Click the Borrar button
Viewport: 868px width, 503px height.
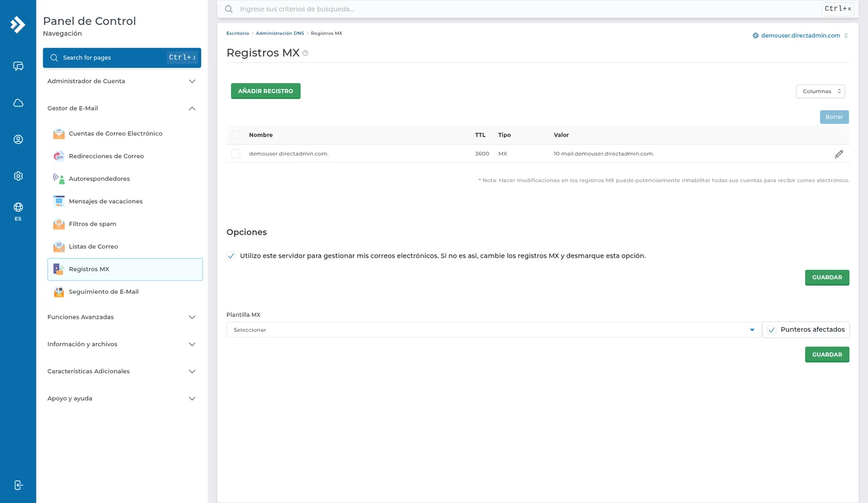pyautogui.click(x=834, y=117)
